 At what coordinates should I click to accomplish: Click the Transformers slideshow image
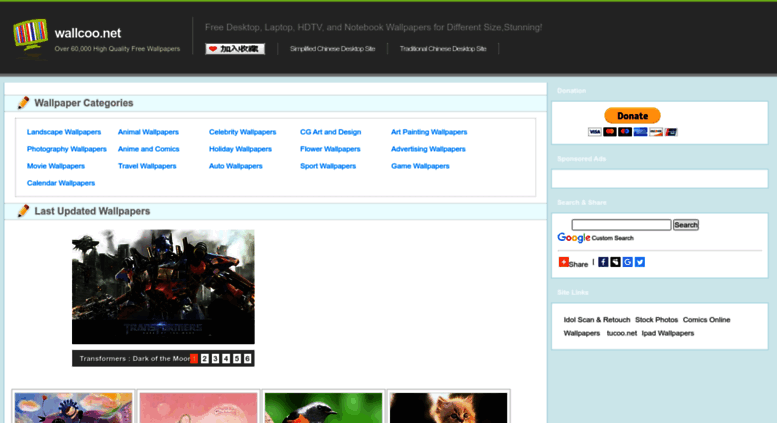tap(163, 287)
